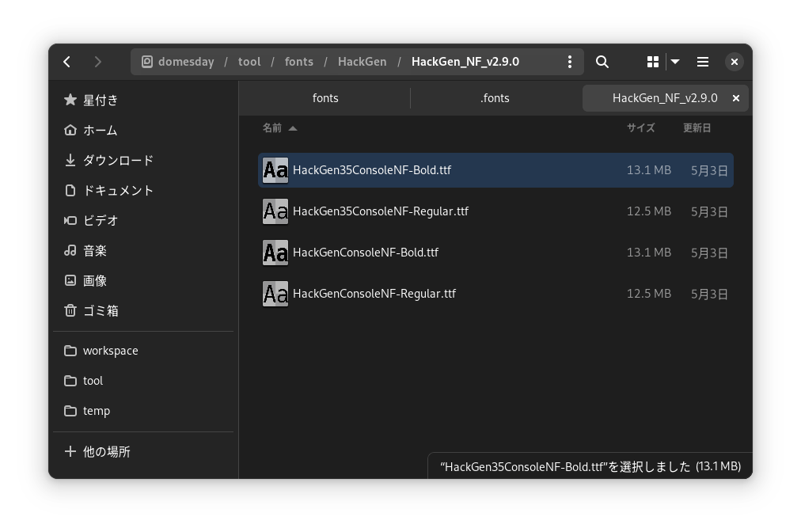Viewport: 801px width, 532px height.
Task: Click the date of HackGenConsoleNF-Bold.ttf
Action: tap(709, 253)
